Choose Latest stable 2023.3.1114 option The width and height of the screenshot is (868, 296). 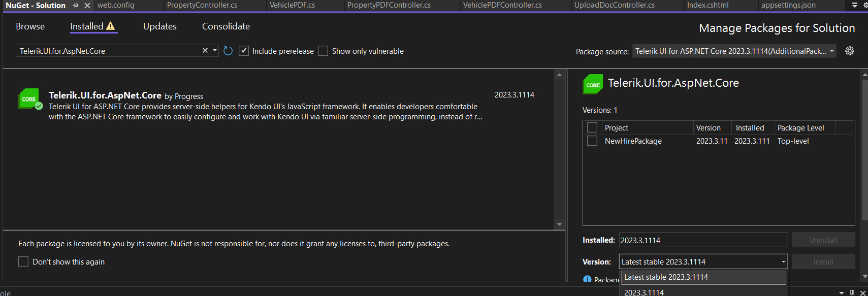(x=703, y=277)
